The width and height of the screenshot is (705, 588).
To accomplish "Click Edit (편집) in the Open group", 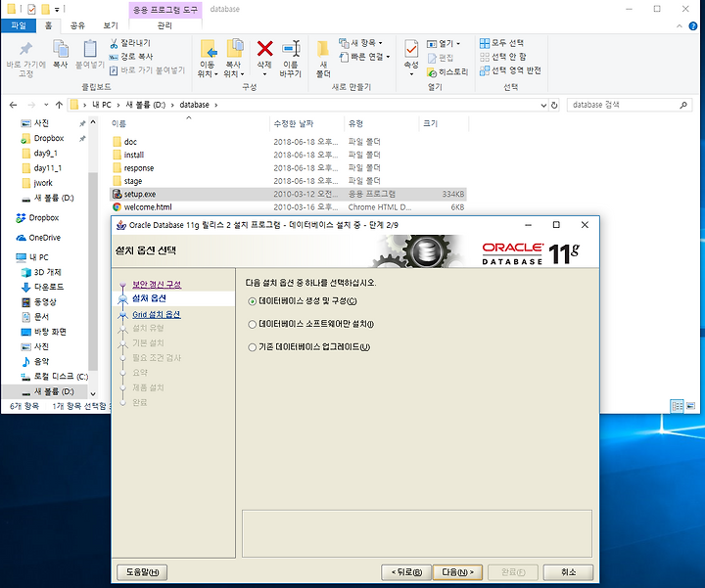I will [x=441, y=58].
